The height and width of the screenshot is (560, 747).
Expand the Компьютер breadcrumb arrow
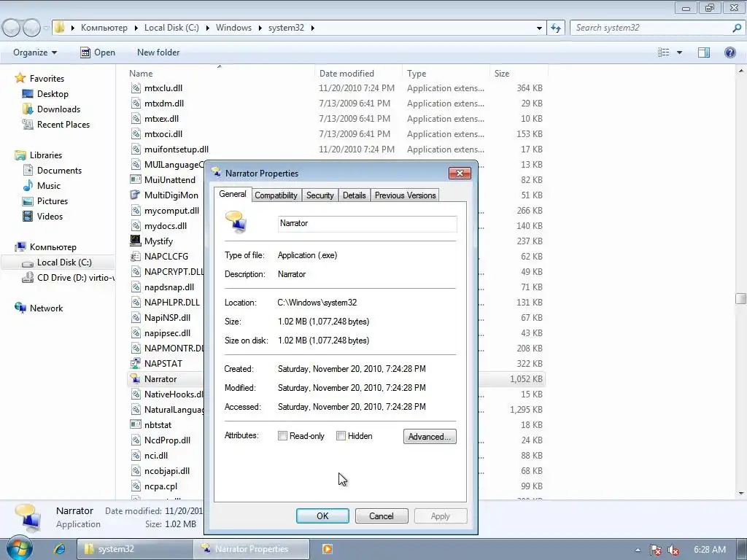136,28
